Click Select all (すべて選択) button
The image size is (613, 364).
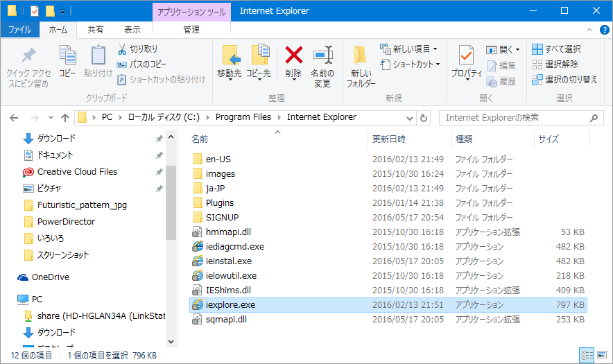[557, 49]
